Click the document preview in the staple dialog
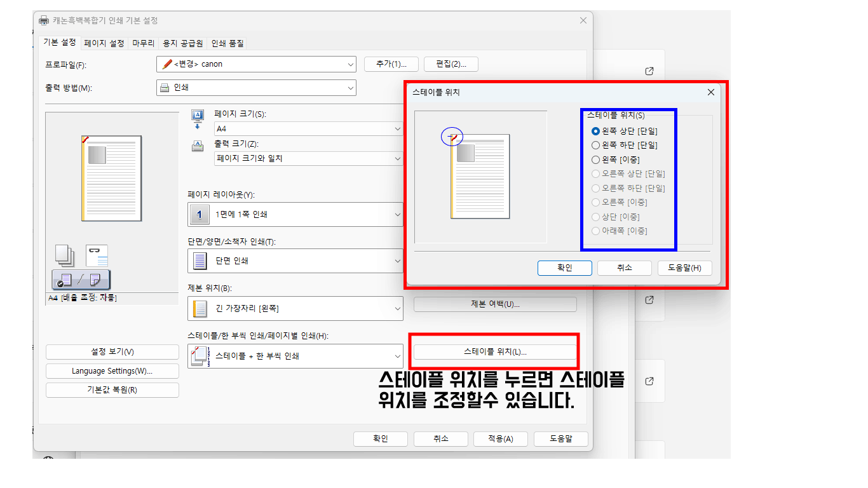 tap(481, 178)
